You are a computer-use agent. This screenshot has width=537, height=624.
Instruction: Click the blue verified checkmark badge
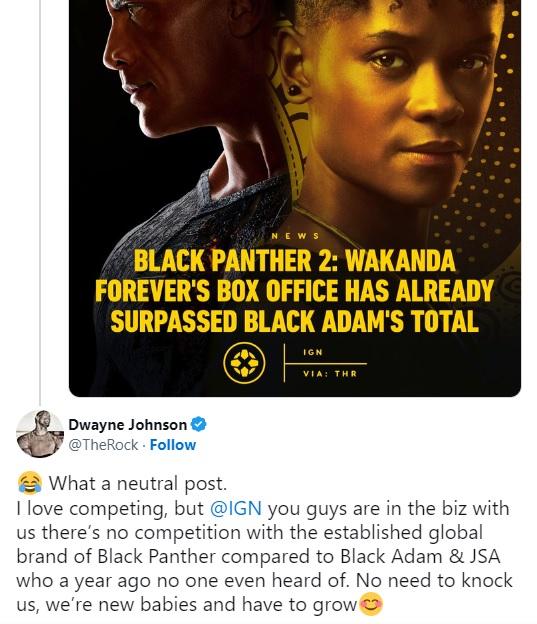[x=199, y=424]
